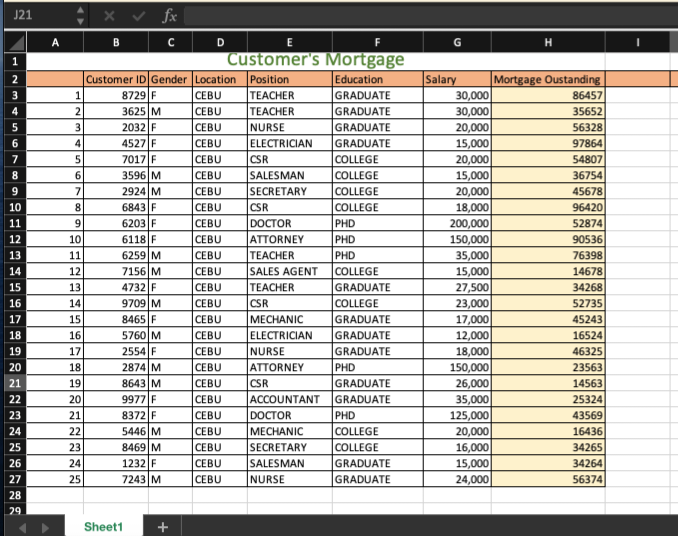
Task: Select the ELECTRICIAN cell for customer 4527
Action: point(290,144)
